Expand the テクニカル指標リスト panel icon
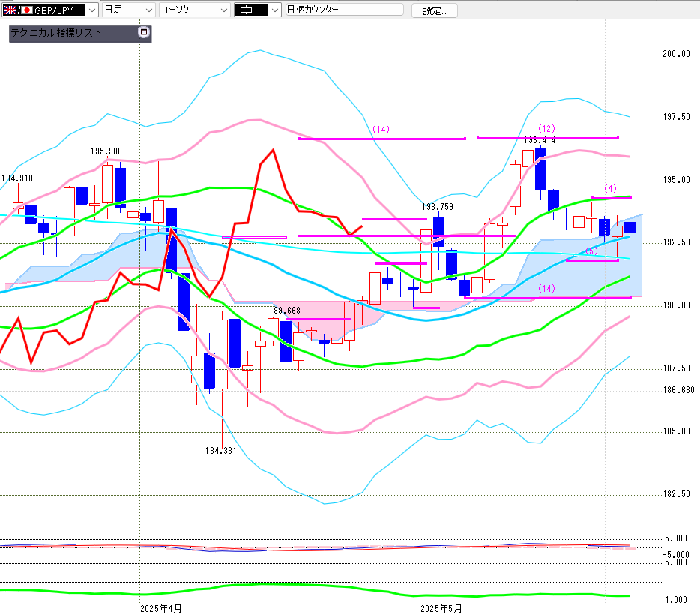The height and width of the screenshot is (615, 700). tap(144, 32)
